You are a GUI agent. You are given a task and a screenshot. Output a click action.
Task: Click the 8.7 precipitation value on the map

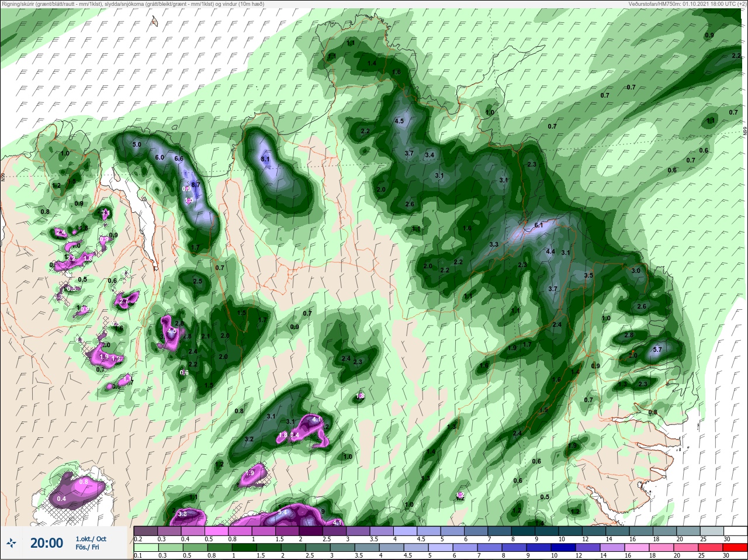coord(196,185)
